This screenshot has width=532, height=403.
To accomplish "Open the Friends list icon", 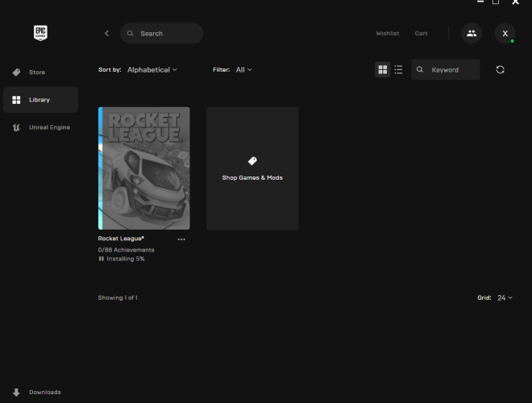I will 472,33.
